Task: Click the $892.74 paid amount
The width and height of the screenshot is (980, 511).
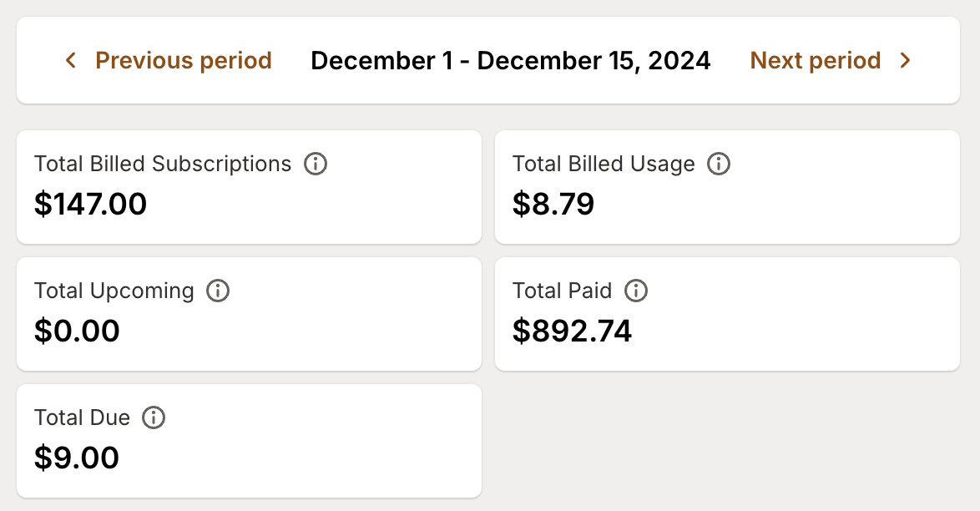Action: (x=573, y=331)
